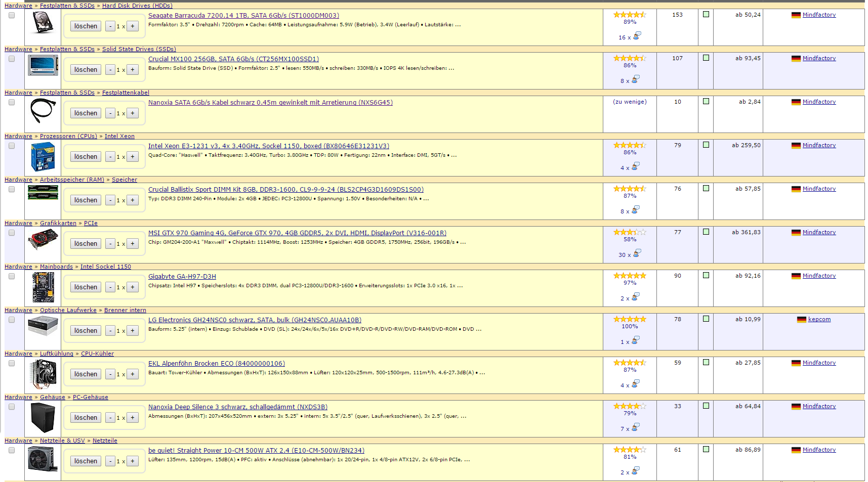This screenshot has width=868, height=482.
Task: Click the price ab 361,83
Action: [746, 233]
